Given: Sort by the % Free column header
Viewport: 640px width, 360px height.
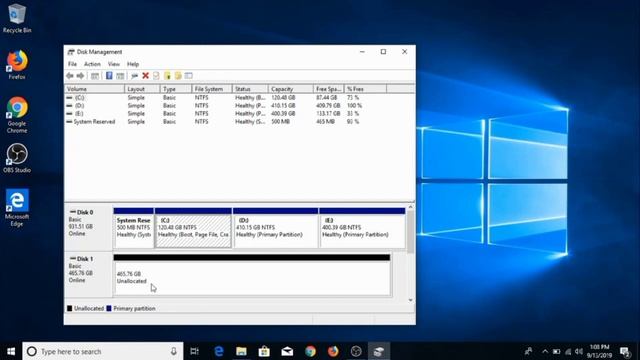Looking at the screenshot, I should pos(365,89).
